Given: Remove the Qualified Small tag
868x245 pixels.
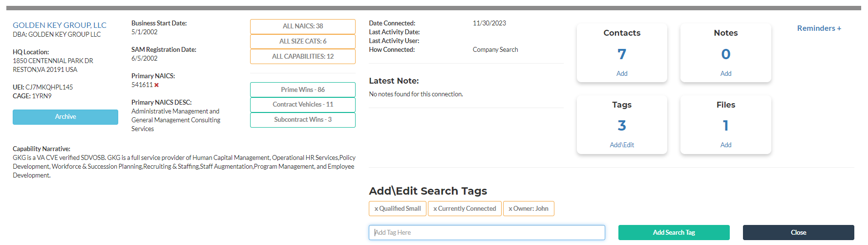Looking at the screenshot, I should tap(376, 209).
